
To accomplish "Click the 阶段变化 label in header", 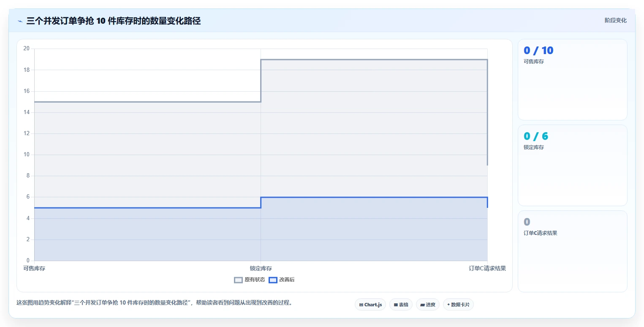I will pyautogui.click(x=615, y=20).
